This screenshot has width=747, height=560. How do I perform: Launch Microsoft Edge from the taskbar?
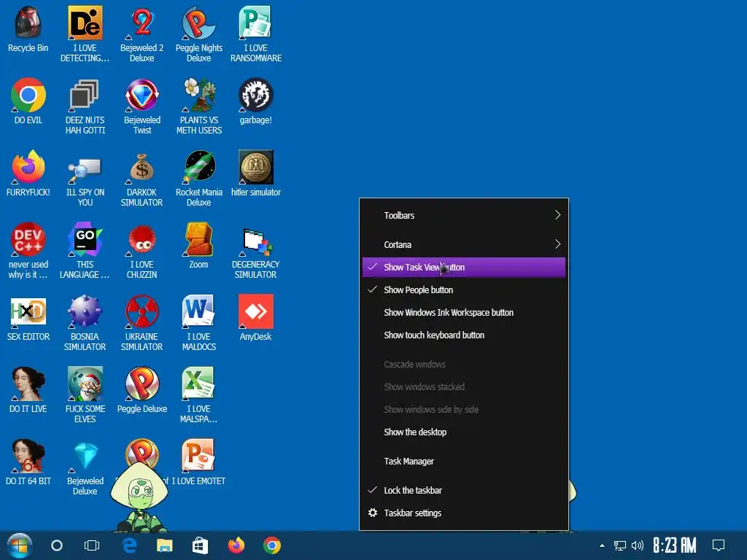[130, 545]
